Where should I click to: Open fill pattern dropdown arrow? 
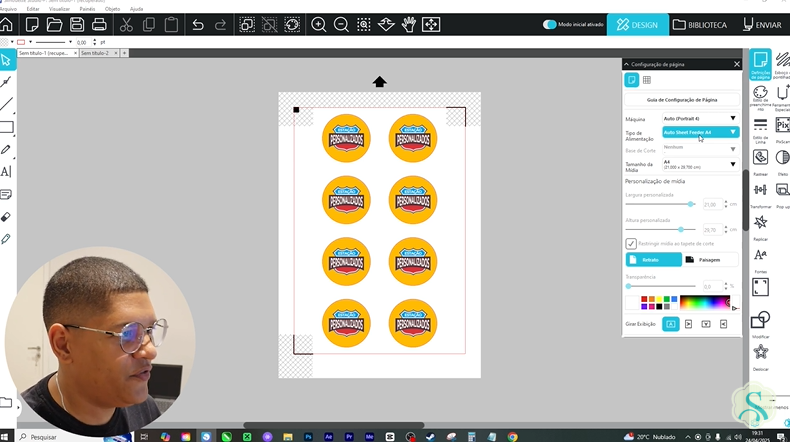pos(12,42)
